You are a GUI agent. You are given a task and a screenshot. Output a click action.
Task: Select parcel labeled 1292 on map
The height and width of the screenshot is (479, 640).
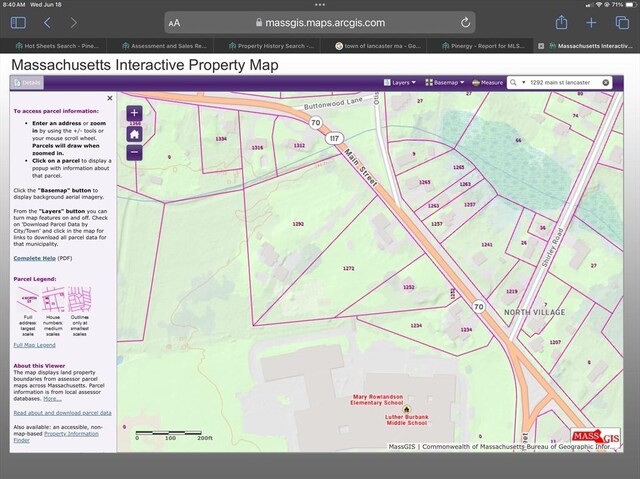pyautogui.click(x=298, y=224)
